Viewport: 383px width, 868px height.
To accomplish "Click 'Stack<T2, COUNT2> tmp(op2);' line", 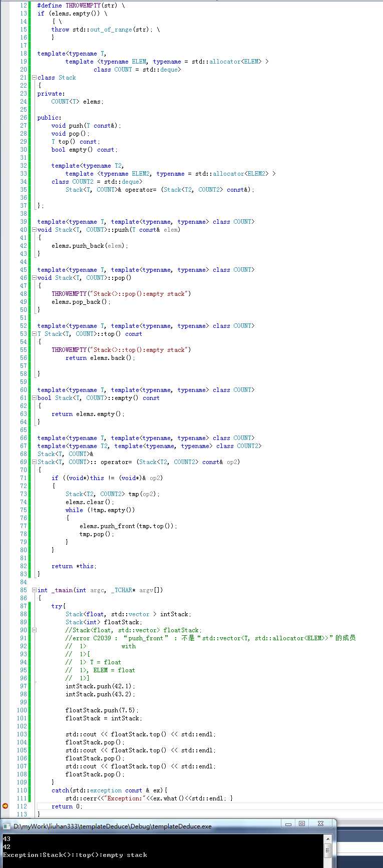I will (x=113, y=494).
